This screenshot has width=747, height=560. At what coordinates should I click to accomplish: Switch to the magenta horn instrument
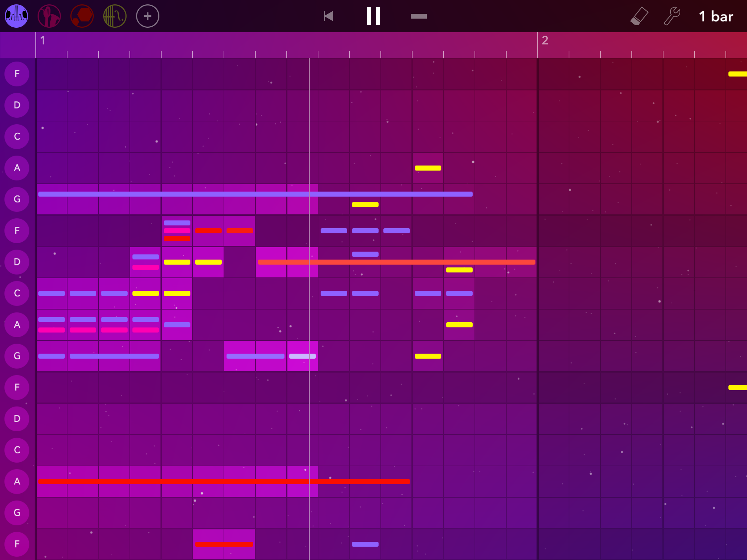[x=49, y=16]
